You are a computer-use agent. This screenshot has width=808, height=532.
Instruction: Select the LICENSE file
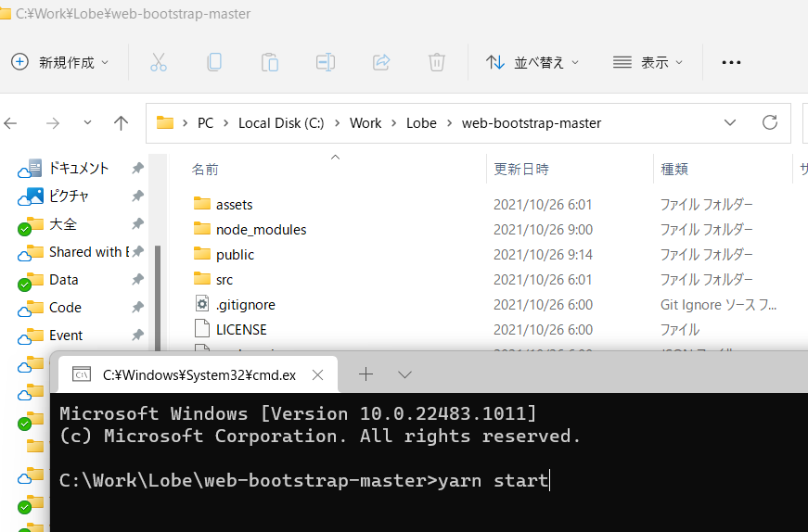(241, 330)
